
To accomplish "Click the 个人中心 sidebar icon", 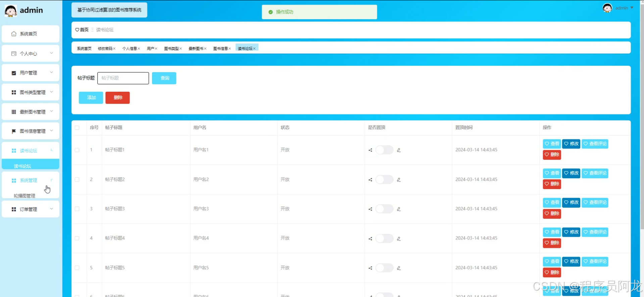I will pos(14,54).
